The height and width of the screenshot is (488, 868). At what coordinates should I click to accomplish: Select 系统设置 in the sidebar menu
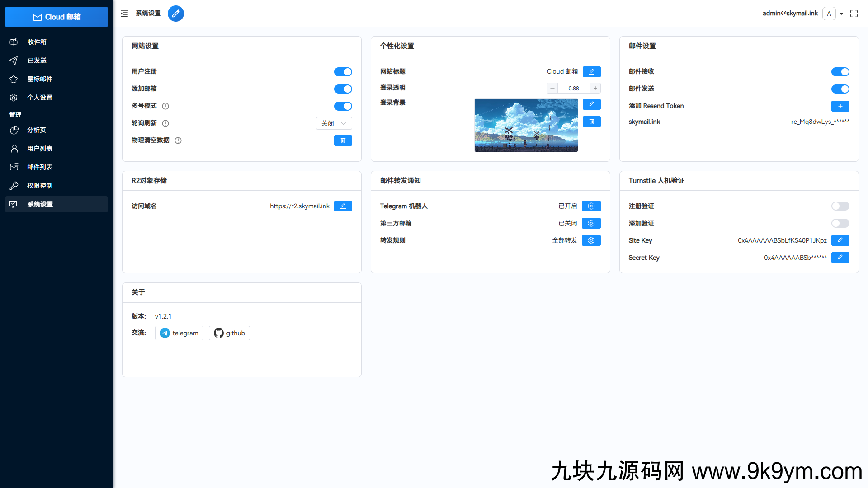pyautogui.click(x=41, y=204)
